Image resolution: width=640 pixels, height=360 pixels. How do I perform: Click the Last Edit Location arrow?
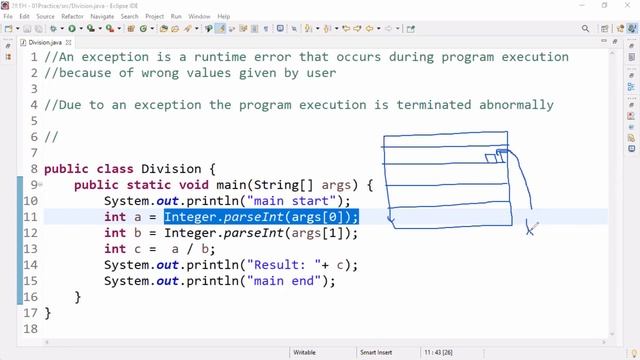[346, 29]
